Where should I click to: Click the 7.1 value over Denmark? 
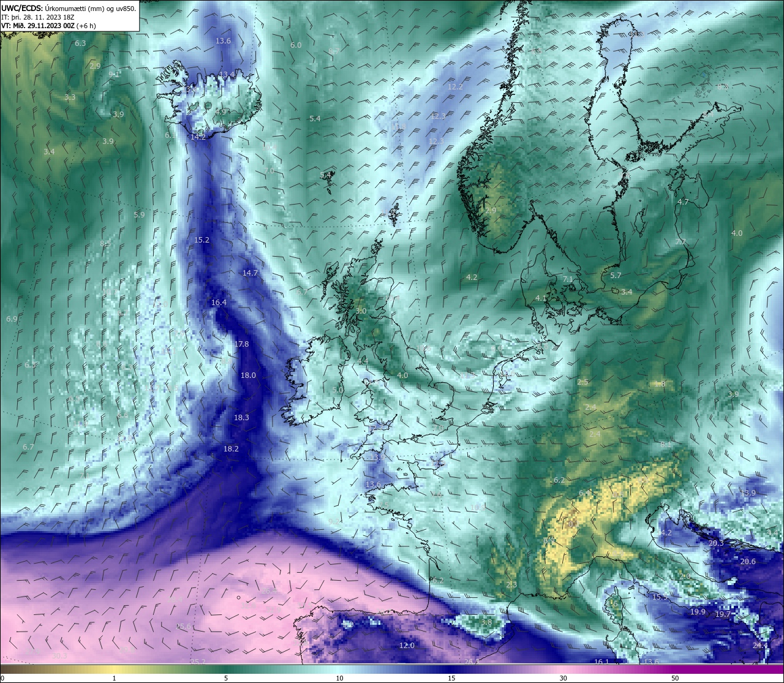click(x=568, y=279)
